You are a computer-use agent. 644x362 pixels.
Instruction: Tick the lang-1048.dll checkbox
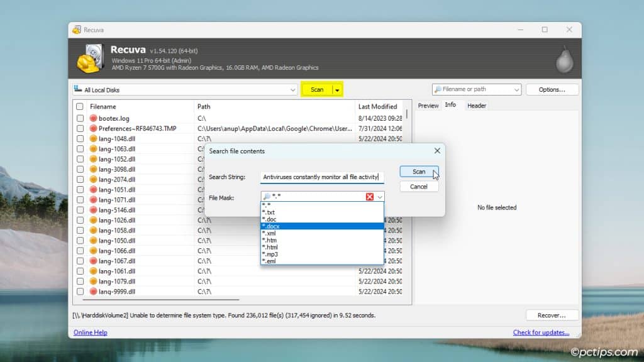coord(80,139)
